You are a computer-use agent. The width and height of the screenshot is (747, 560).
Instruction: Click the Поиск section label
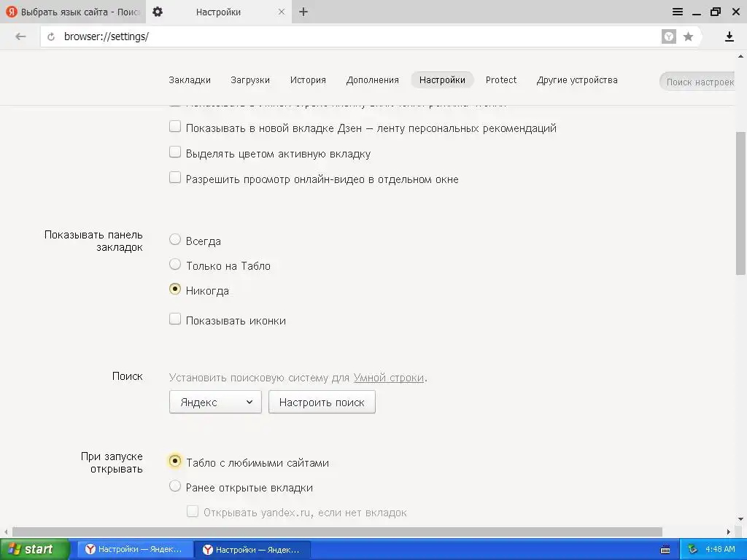click(127, 376)
